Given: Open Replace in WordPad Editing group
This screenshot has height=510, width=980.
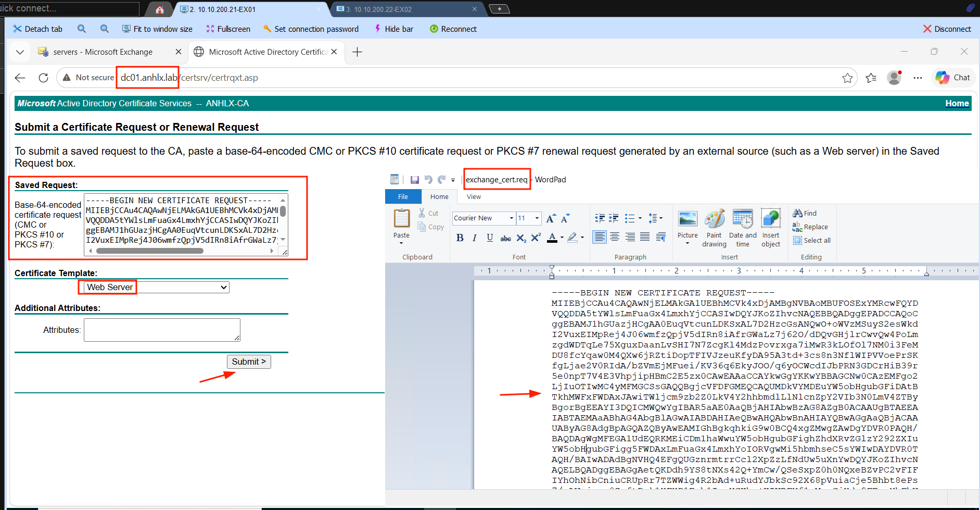Looking at the screenshot, I should (810, 227).
